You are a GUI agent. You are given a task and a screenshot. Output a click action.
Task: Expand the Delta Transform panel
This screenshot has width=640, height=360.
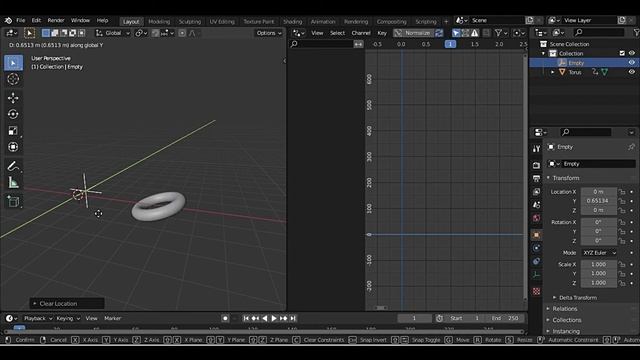click(x=577, y=298)
